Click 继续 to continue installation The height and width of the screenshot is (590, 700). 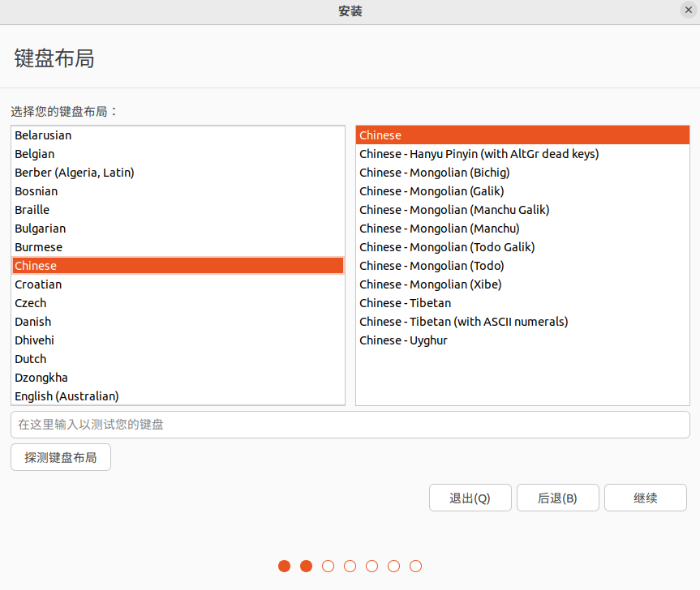pos(645,498)
